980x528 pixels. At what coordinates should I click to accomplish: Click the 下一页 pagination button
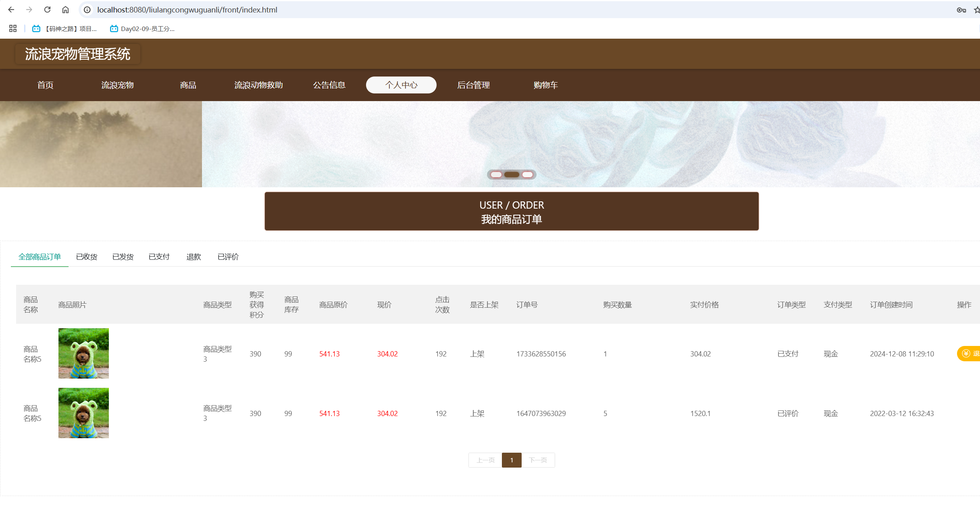538,460
